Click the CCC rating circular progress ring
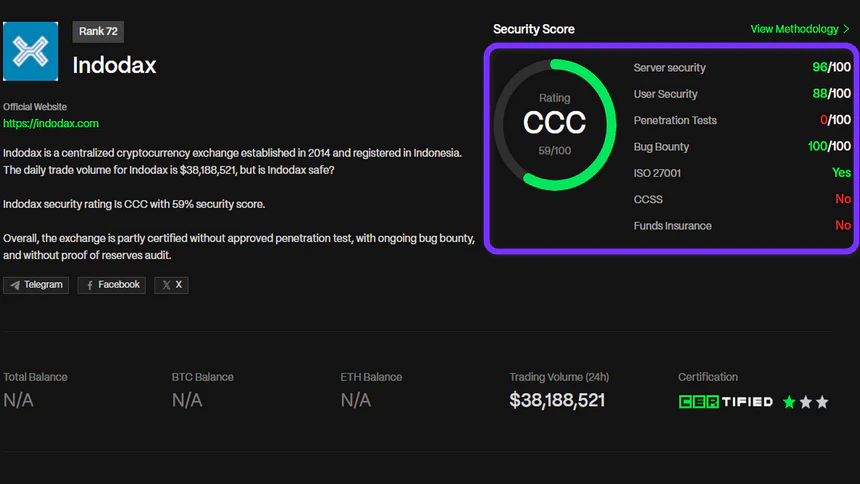This screenshot has height=484, width=860. 555,124
